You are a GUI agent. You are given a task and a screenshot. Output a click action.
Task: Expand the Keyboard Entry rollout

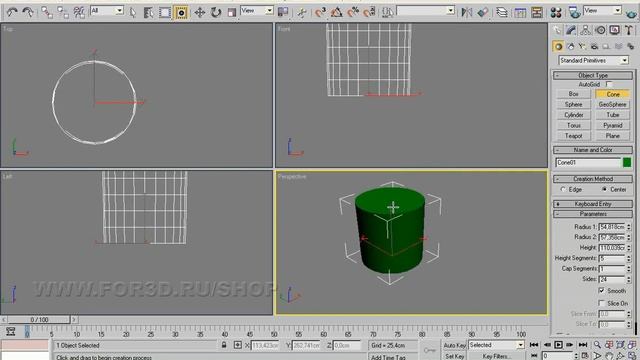(593, 204)
